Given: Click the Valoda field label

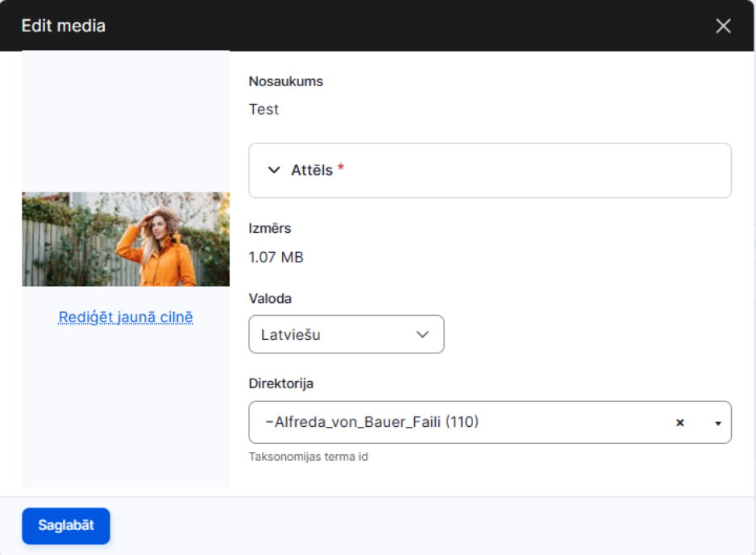Looking at the screenshot, I should (270, 299).
